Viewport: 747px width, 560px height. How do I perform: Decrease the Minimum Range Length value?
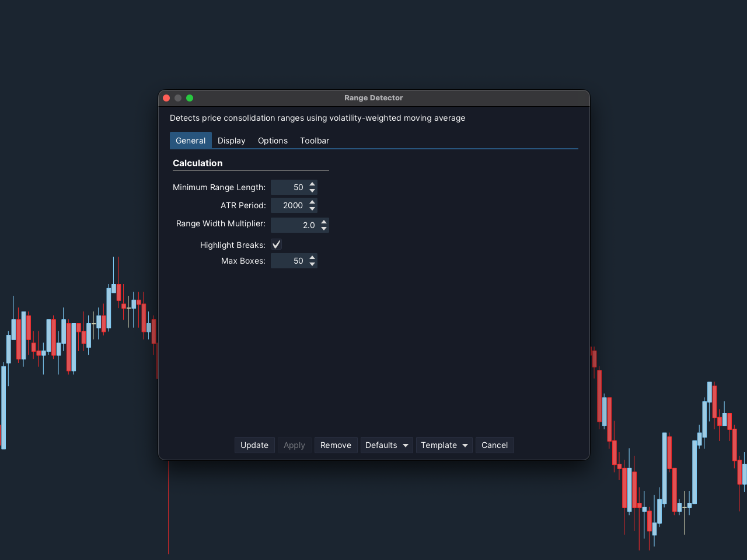tap(312, 191)
